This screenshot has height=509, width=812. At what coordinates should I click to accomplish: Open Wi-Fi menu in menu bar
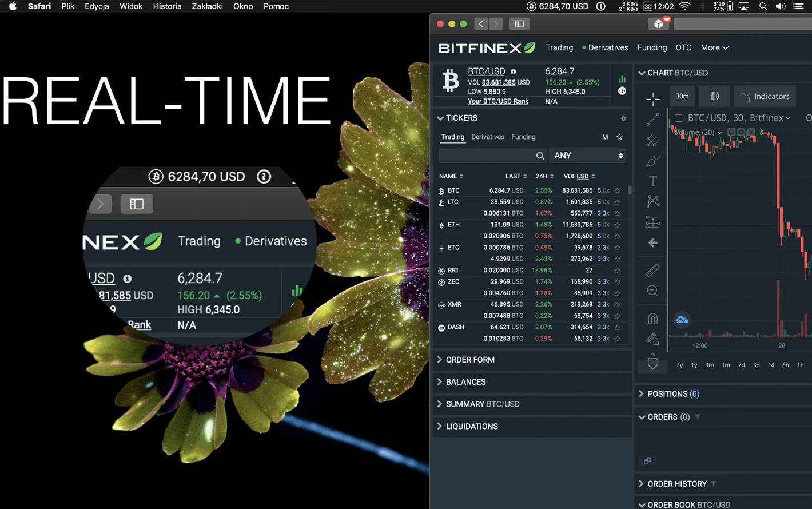[684, 6]
